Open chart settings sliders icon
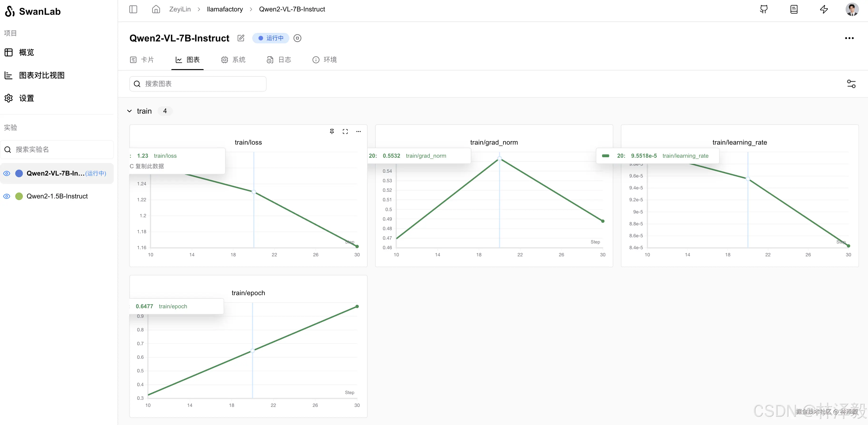Screen dimensions: 868x425 851,84
